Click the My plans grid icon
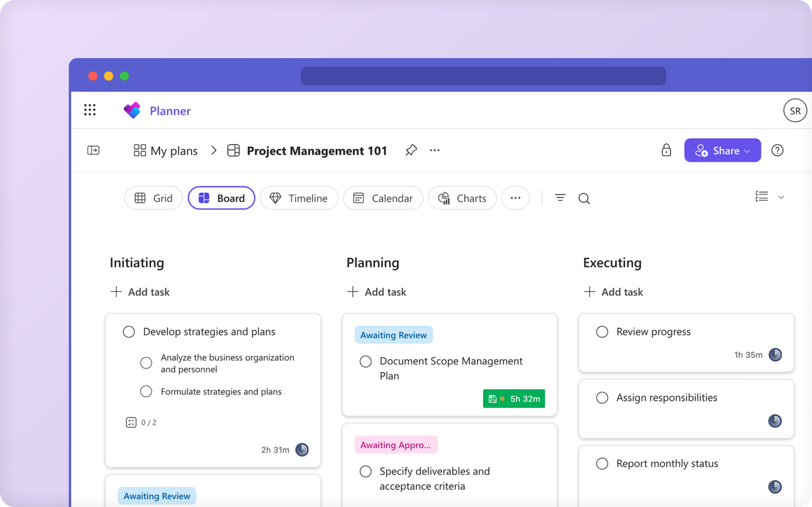This screenshot has height=507, width=812. (139, 150)
